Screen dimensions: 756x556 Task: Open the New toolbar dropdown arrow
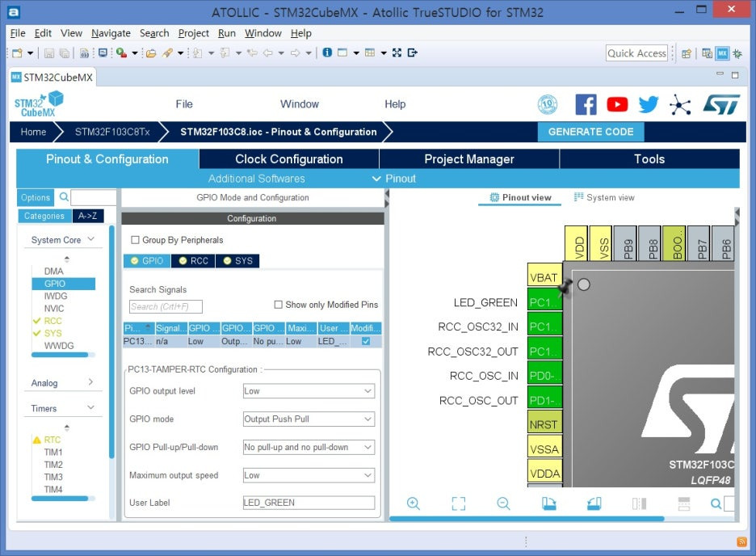(x=30, y=53)
